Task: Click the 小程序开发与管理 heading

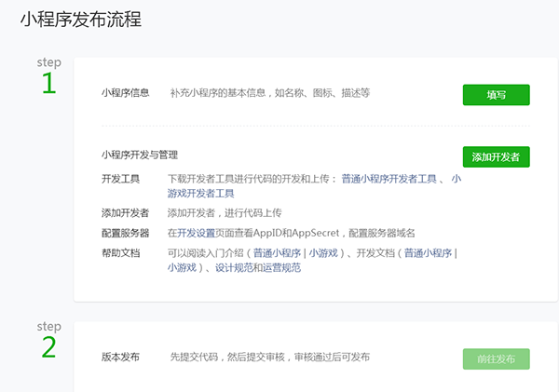Action: coord(140,155)
